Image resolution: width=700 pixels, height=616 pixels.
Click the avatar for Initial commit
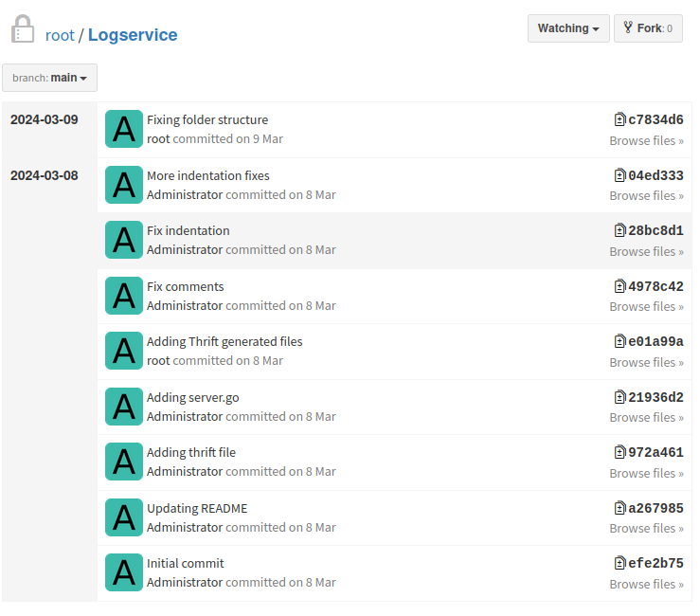(124, 572)
